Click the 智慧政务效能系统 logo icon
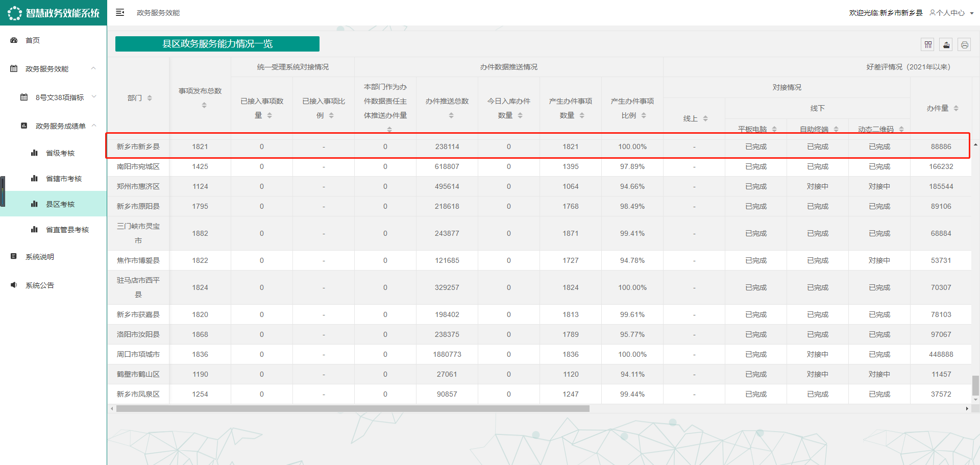The width and height of the screenshot is (980, 465). (x=14, y=13)
